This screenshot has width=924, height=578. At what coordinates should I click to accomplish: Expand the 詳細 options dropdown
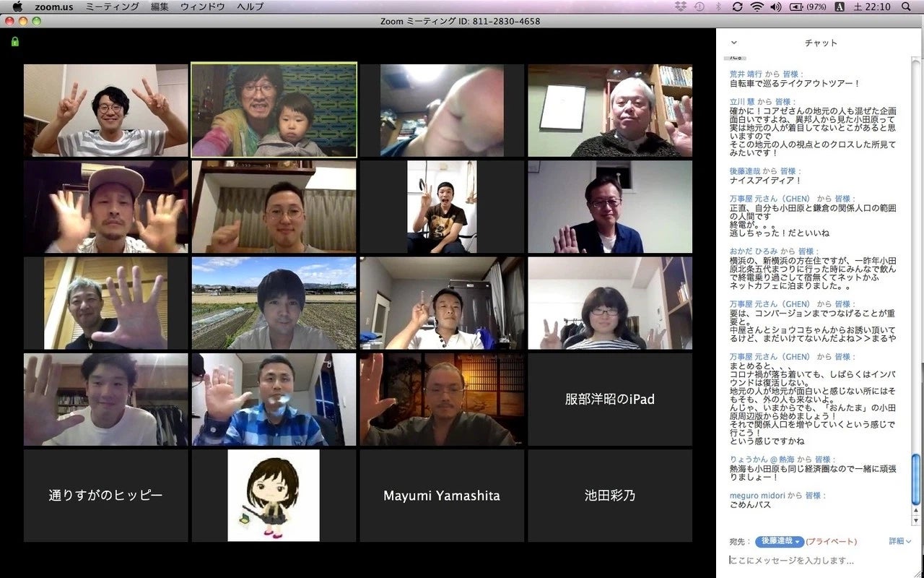[899, 541]
